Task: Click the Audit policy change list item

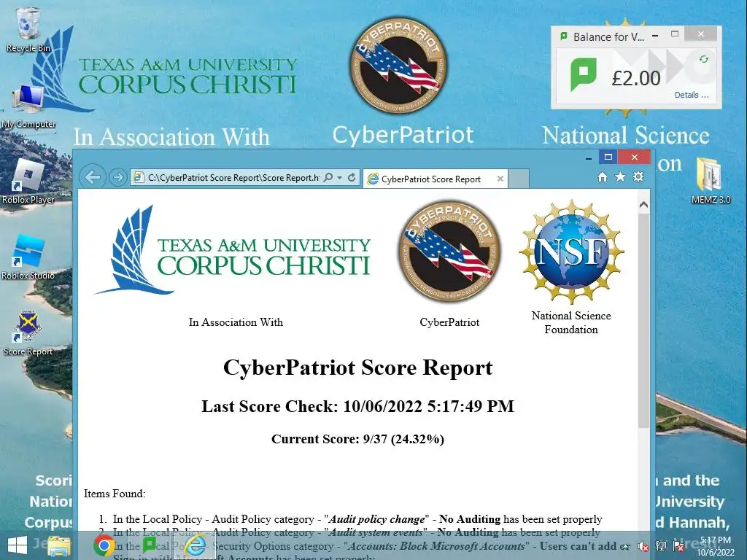Action: tap(357, 519)
